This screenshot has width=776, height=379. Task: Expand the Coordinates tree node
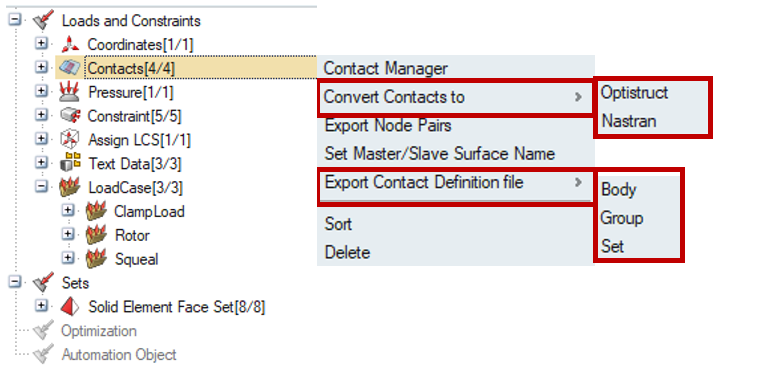(x=42, y=44)
